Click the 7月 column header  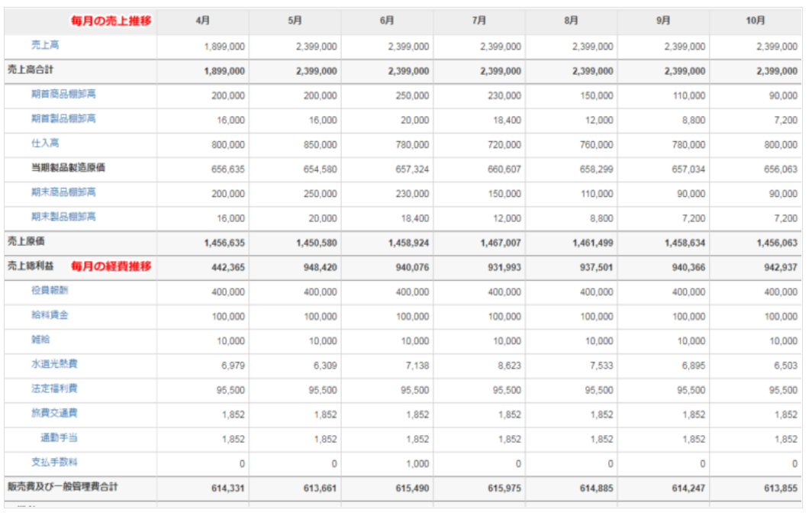[478, 21]
